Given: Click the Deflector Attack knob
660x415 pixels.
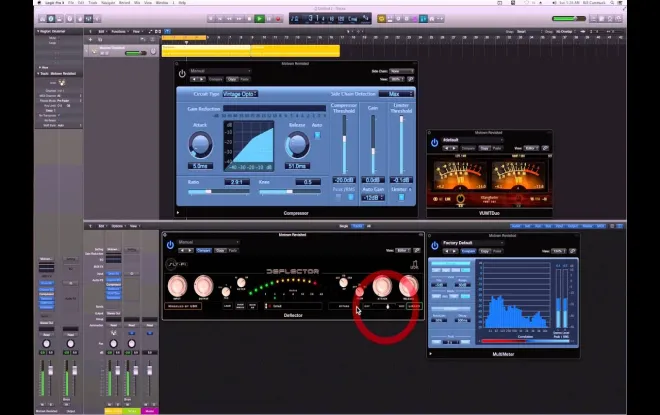Looking at the screenshot, I should click(x=382, y=285).
